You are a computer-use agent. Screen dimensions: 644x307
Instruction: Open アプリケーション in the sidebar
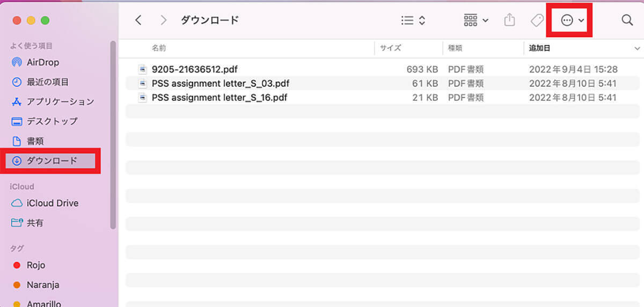coord(53,101)
